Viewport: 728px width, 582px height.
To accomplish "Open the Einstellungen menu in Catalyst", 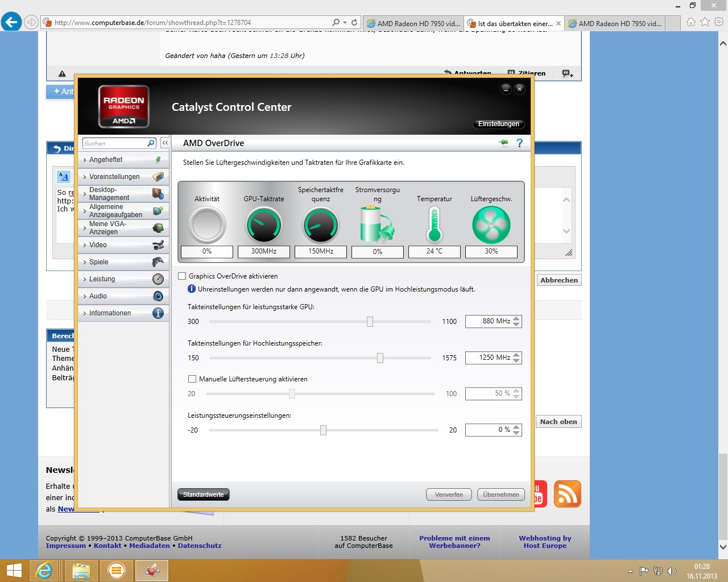I will coord(499,124).
